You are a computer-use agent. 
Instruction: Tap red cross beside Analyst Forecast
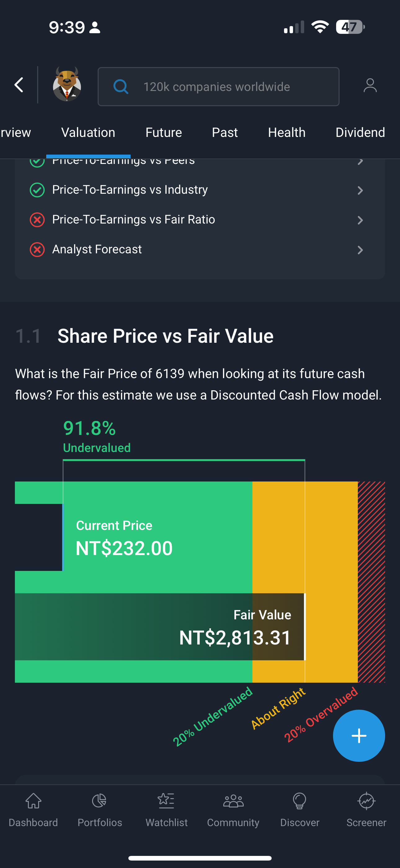click(37, 250)
